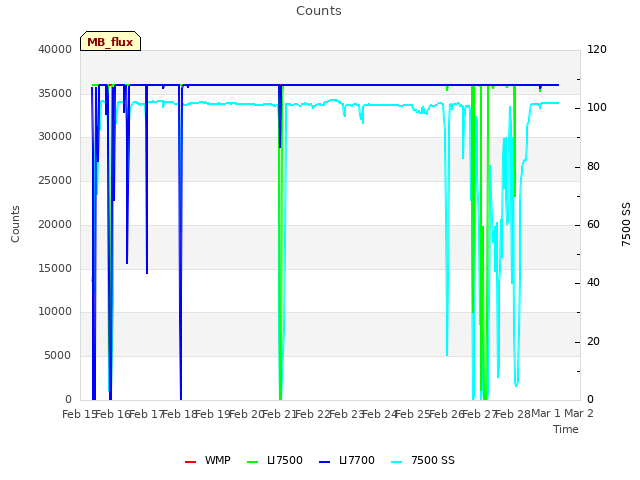Click the 120 right axis tick label
640x480 pixels.
(x=597, y=49)
